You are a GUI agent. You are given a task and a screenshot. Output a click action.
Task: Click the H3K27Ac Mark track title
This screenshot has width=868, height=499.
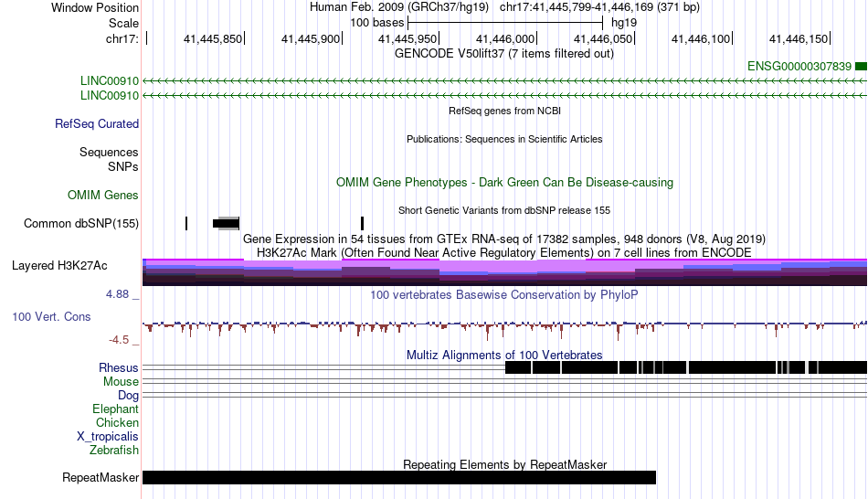tap(504, 253)
